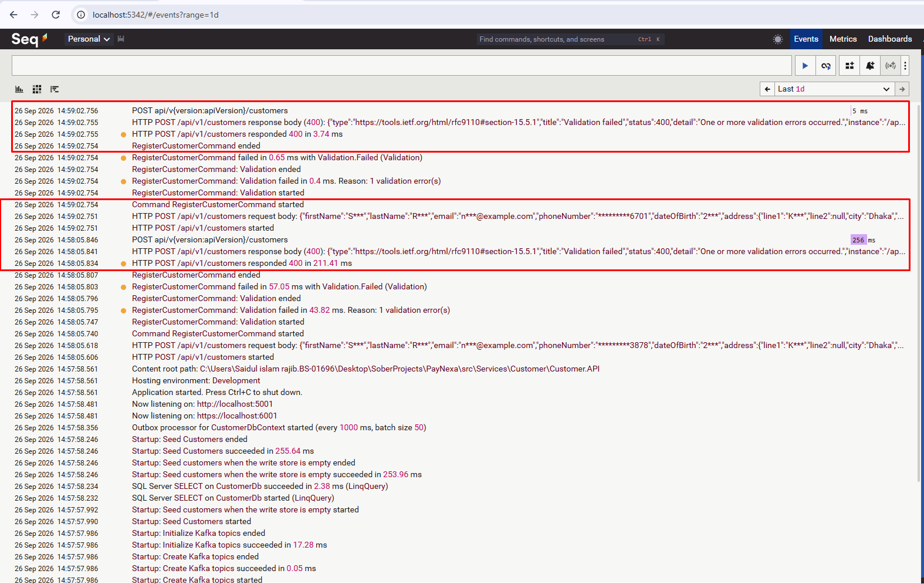Screen dimensions: 924x584
Task: Toggle the heatmap grid view icon
Action: point(37,89)
